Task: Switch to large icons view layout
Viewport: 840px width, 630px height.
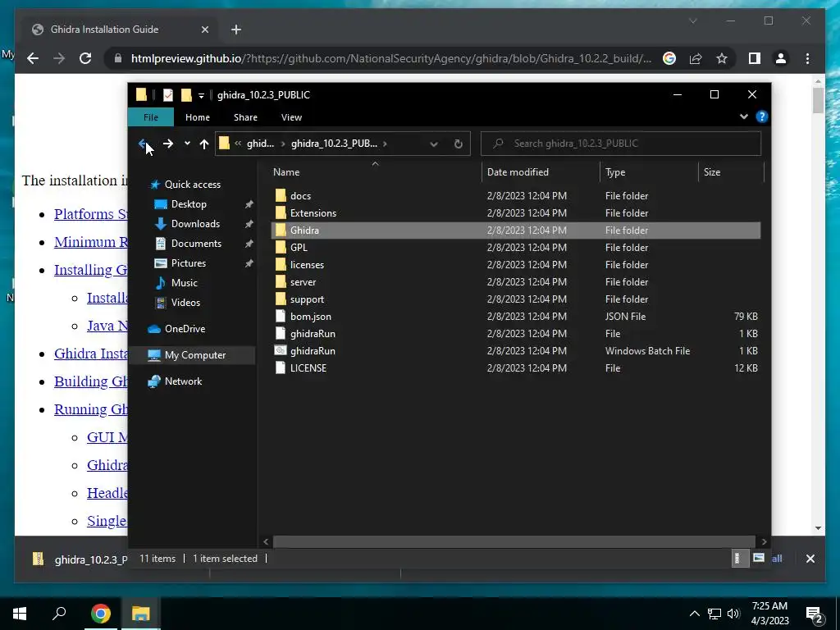Action: [x=758, y=558]
